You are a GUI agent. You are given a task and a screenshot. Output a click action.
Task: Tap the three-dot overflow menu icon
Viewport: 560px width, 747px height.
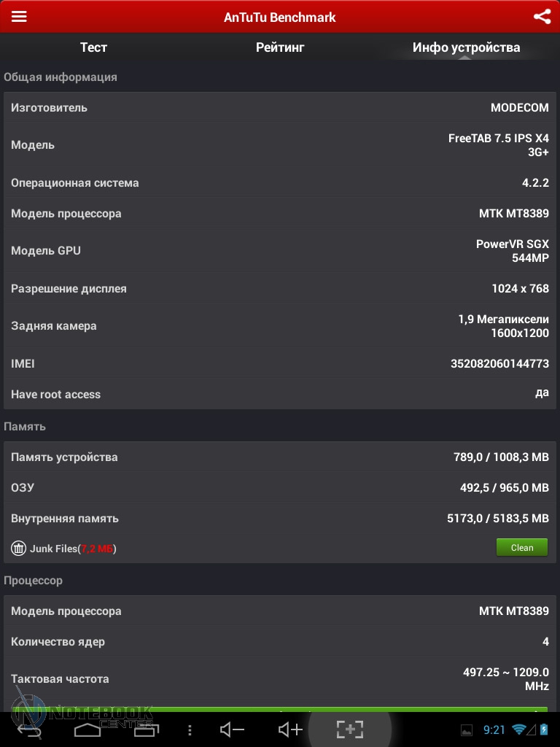(190, 729)
